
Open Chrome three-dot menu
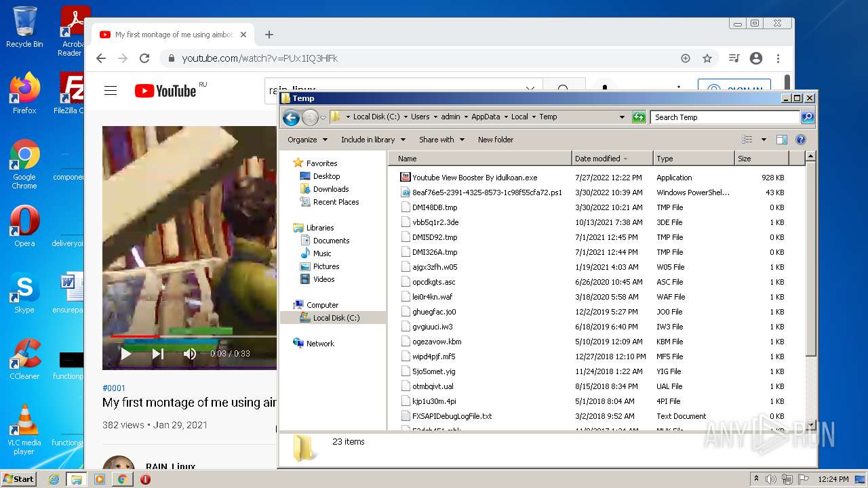click(x=778, y=58)
